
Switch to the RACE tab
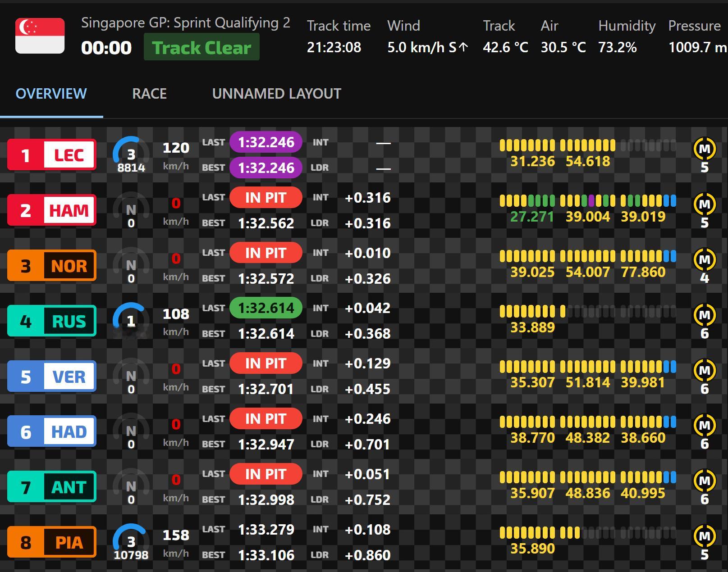click(149, 94)
